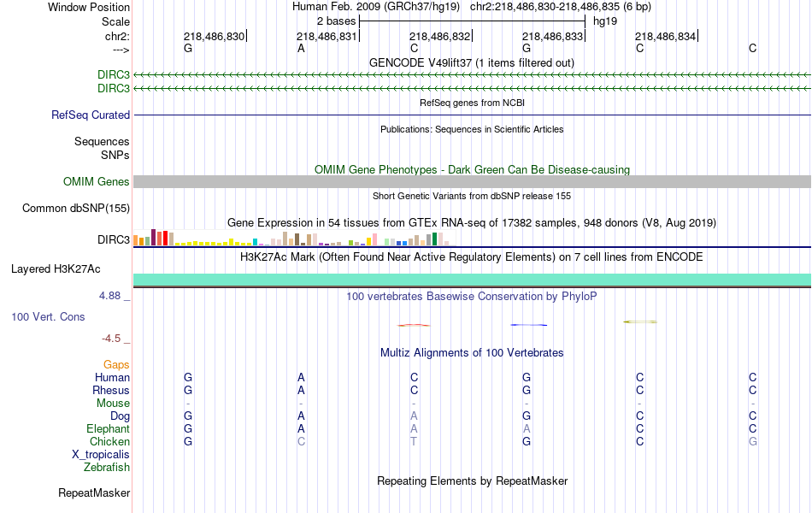The width and height of the screenshot is (812, 513).
Task: Select the Common dbSNP(155) track label
Action: click(x=76, y=209)
